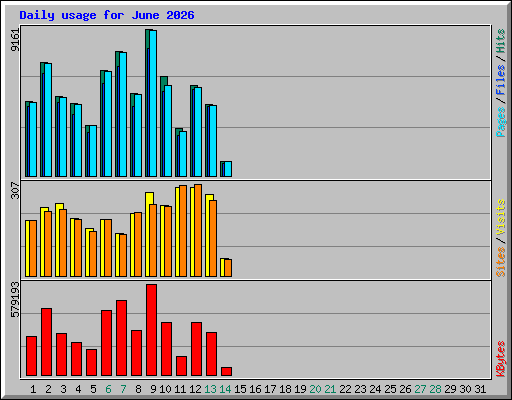Click green day label 13
The width and height of the screenshot is (512, 400).
point(210,389)
